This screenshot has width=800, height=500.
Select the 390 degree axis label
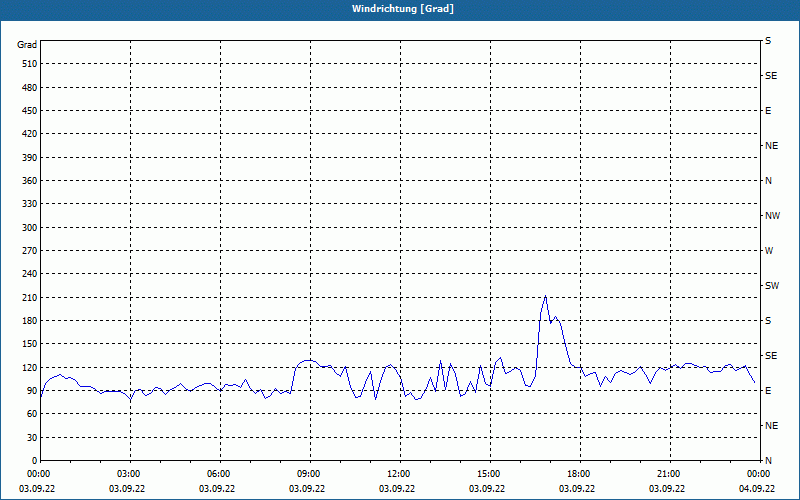click(x=29, y=158)
